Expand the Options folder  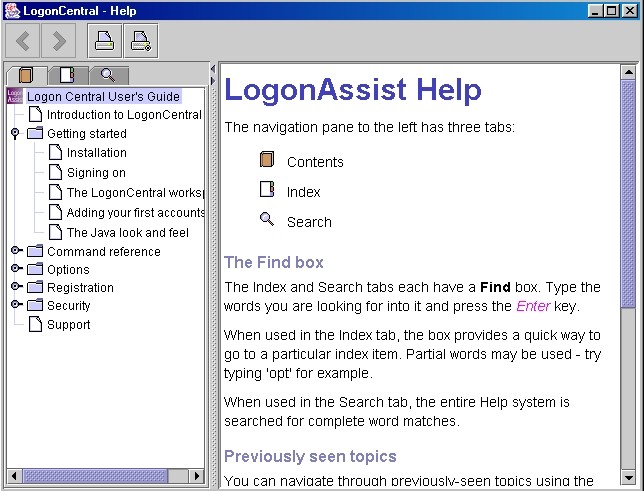tap(16, 268)
